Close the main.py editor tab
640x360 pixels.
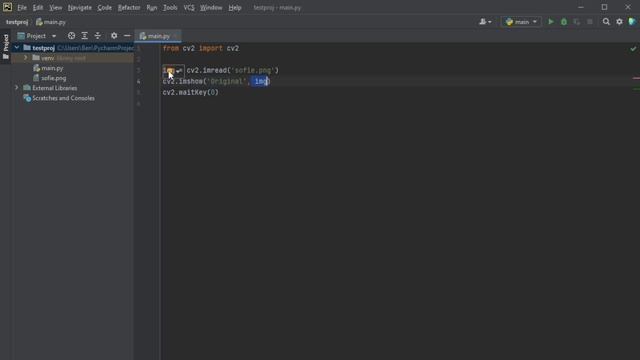pos(176,36)
